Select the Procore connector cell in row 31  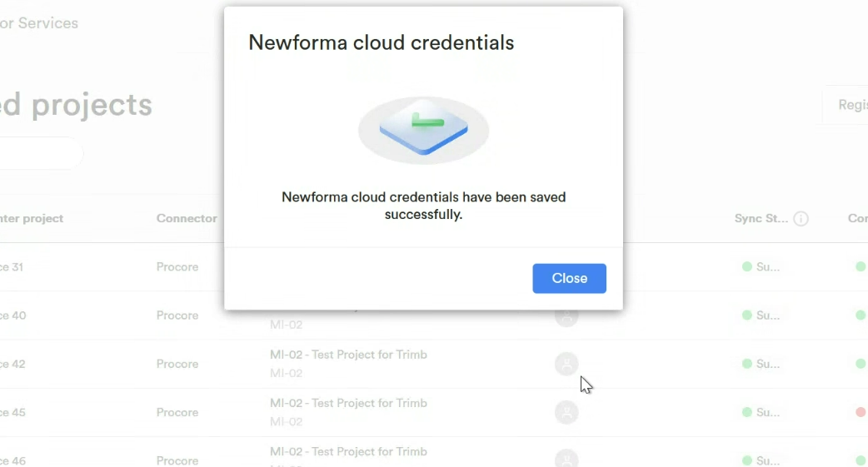coord(177,267)
